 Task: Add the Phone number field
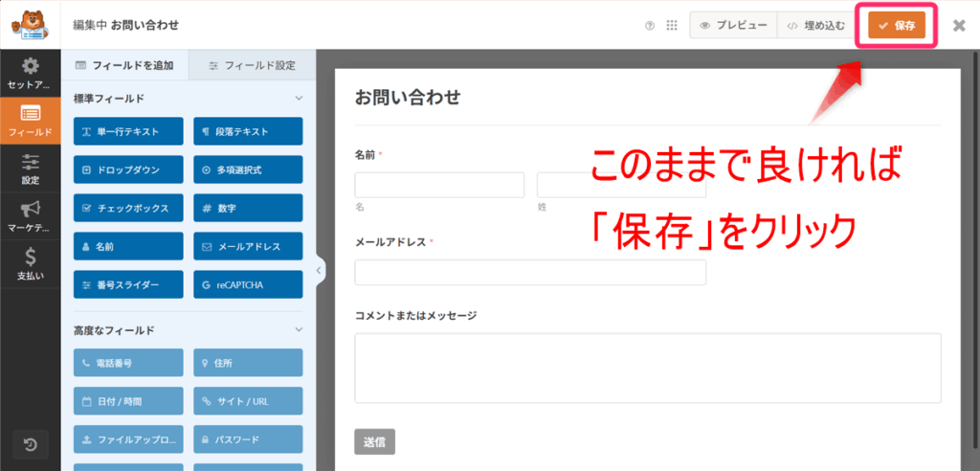[129, 363]
